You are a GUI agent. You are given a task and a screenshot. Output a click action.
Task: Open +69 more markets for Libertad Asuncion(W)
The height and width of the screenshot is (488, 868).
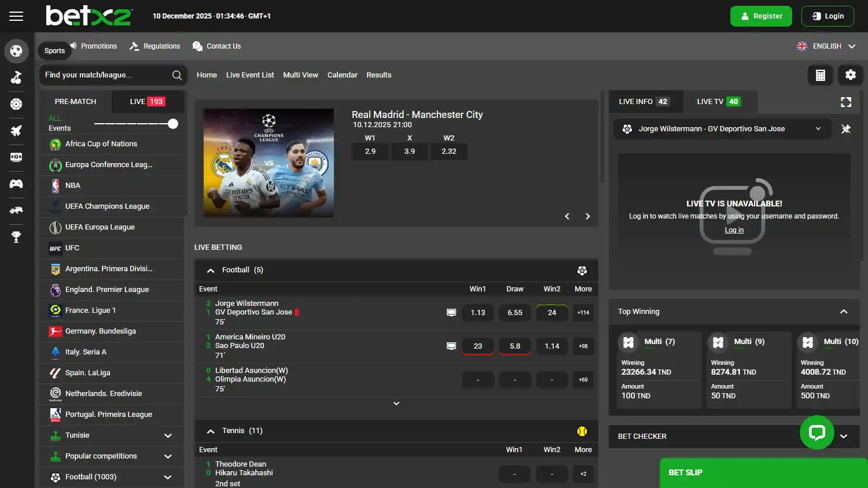point(583,380)
